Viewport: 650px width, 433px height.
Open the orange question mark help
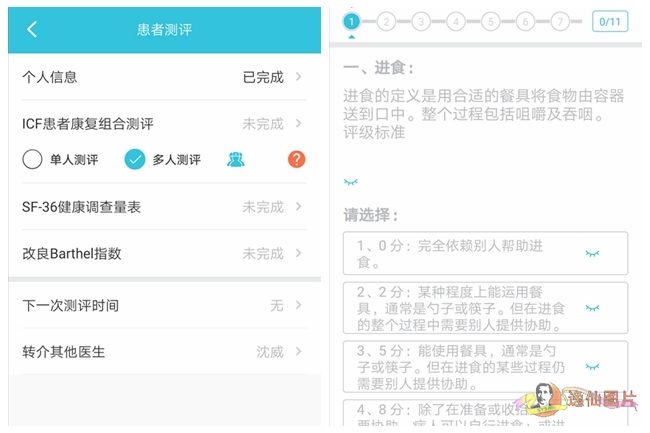pyautogui.click(x=296, y=160)
